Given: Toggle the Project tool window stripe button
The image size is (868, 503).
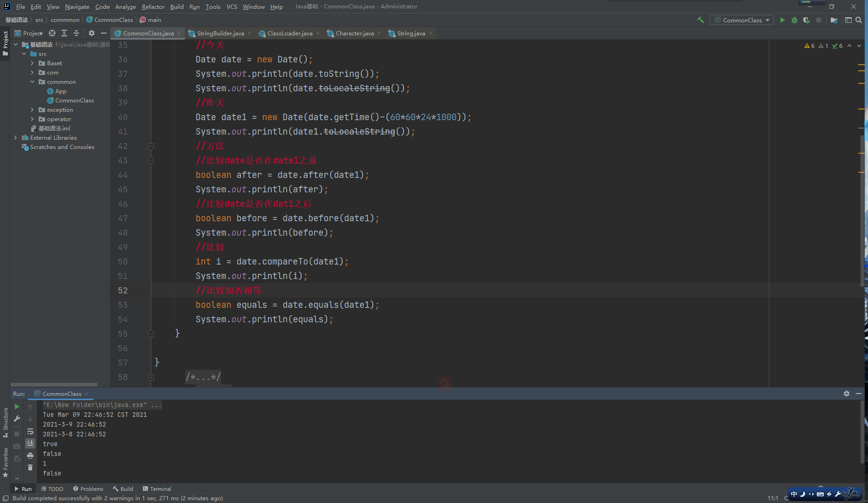Looking at the screenshot, I should tap(5, 43).
